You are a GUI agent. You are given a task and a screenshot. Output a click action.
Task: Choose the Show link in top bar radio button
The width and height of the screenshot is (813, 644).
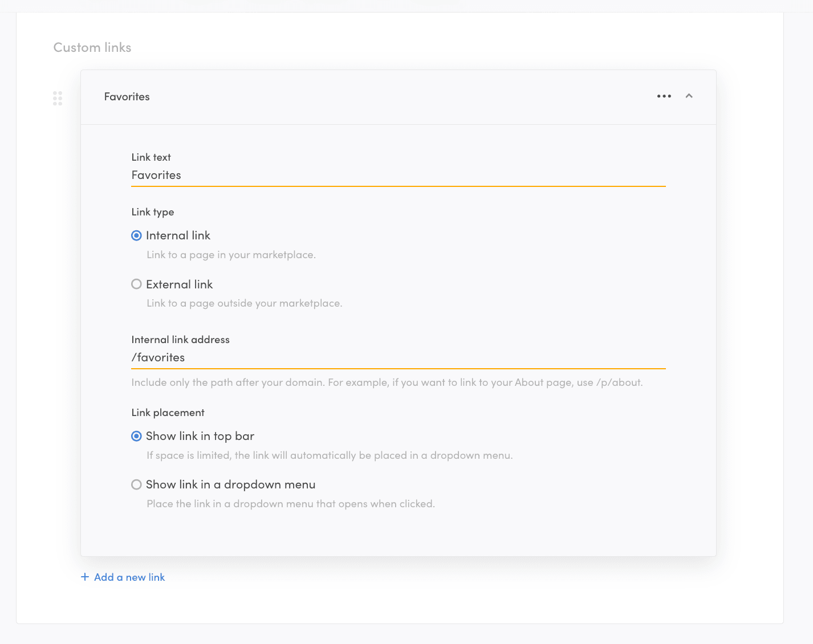(x=136, y=436)
